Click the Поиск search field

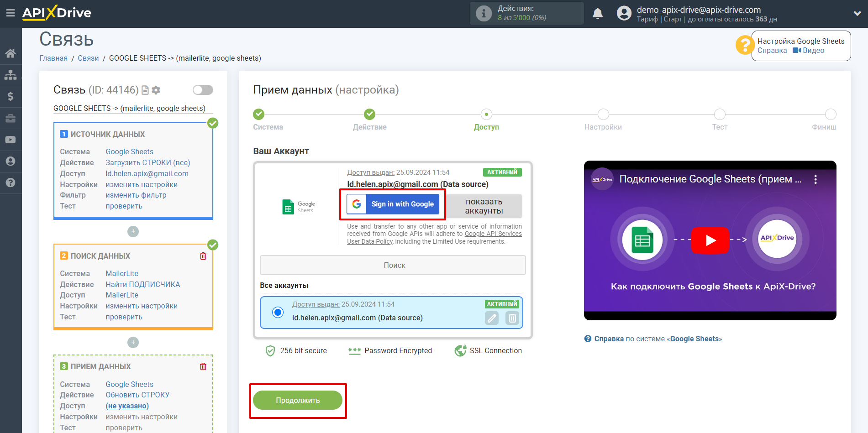tap(393, 265)
